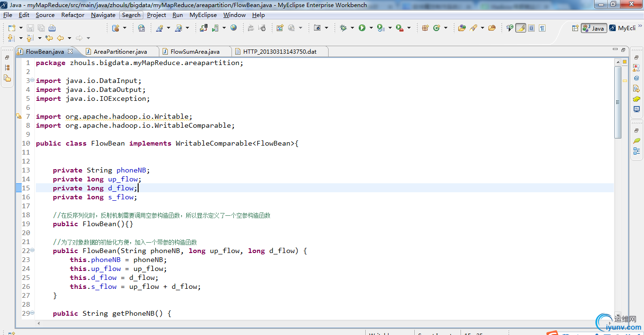
Task: Open dropdown arrow next to Debug icon
Action: pyautogui.click(x=352, y=28)
